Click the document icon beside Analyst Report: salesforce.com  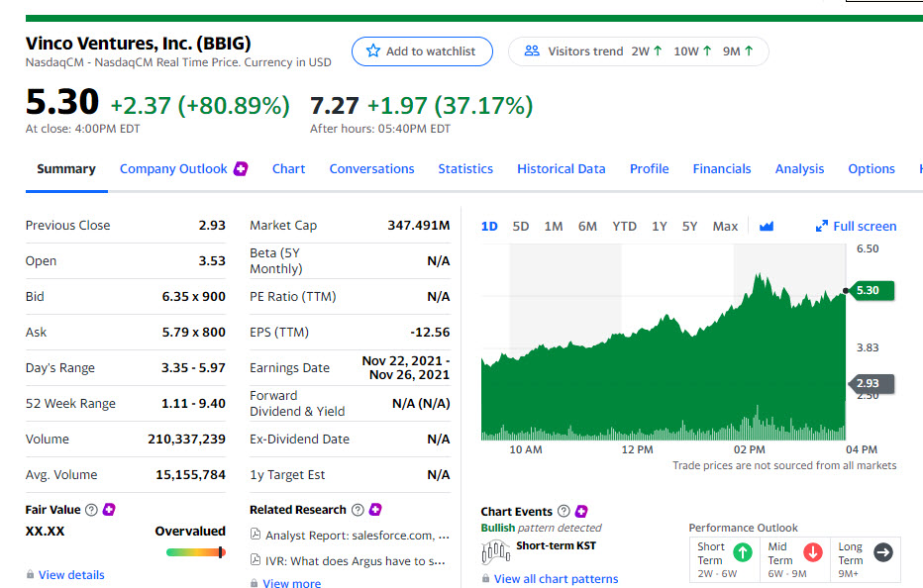tap(256, 535)
